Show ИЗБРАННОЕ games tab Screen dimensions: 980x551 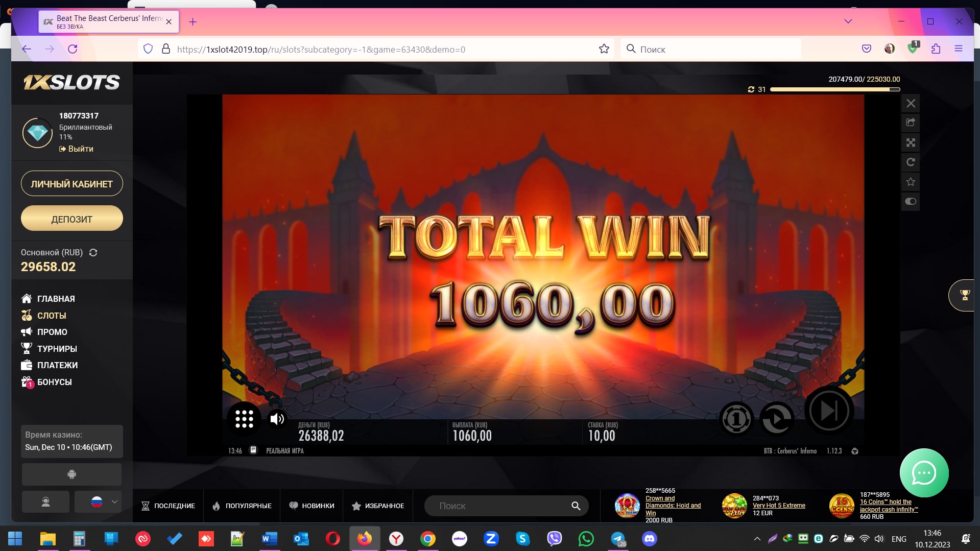click(378, 506)
